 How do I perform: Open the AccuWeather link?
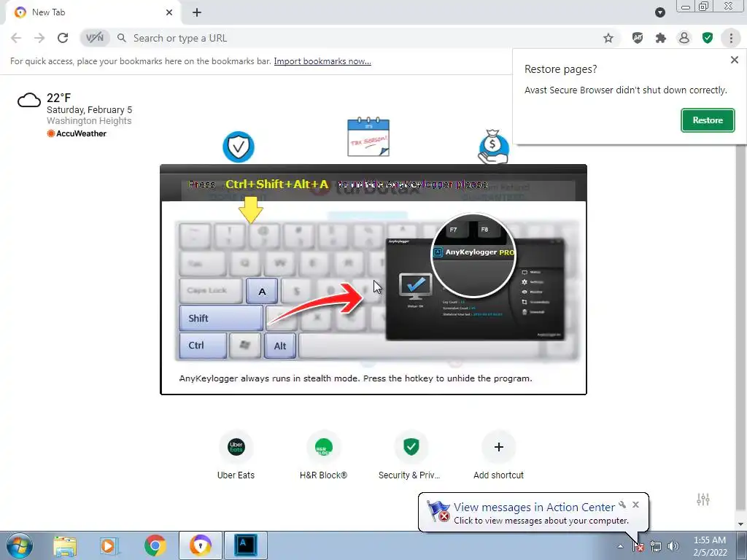pos(77,134)
